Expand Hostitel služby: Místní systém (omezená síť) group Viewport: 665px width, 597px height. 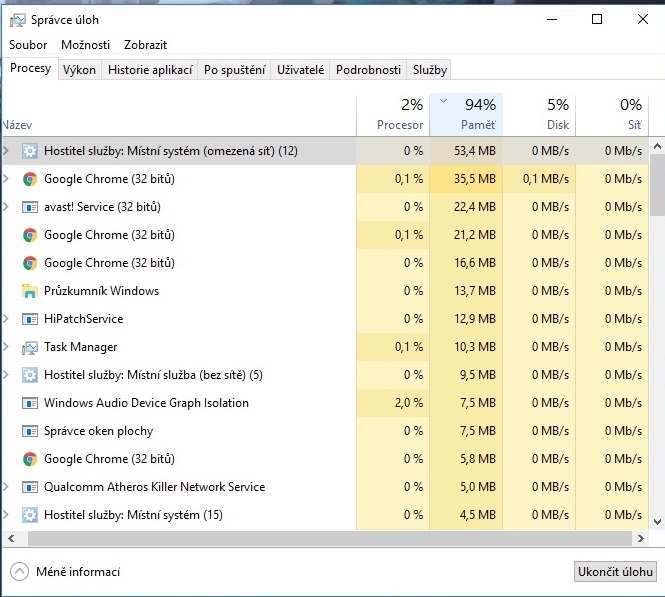pos(7,151)
